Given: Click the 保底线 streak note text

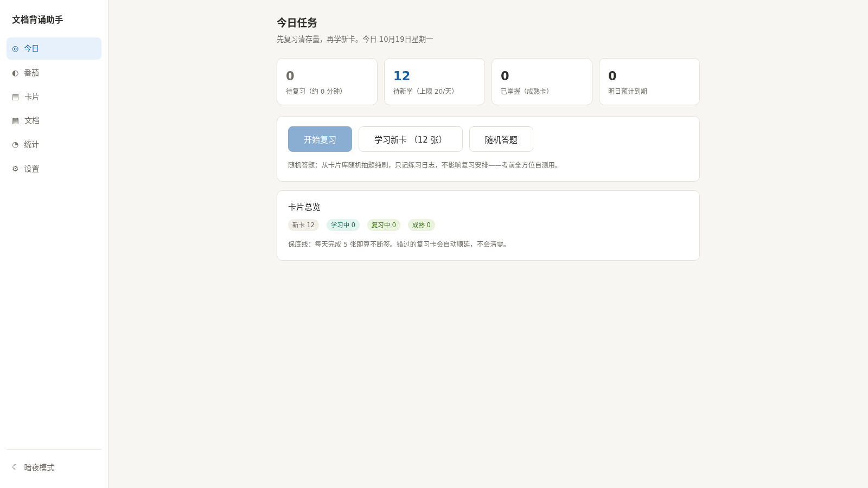Looking at the screenshot, I should tap(399, 245).
